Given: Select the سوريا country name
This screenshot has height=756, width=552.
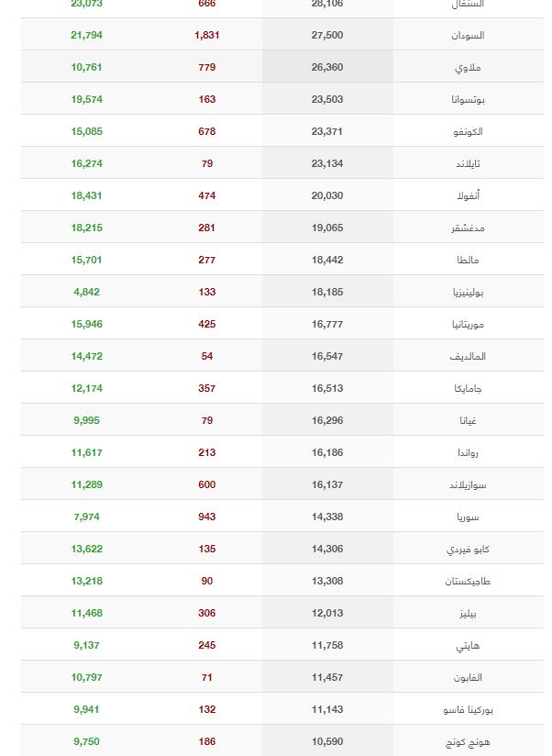Looking at the screenshot, I should tap(468, 517).
